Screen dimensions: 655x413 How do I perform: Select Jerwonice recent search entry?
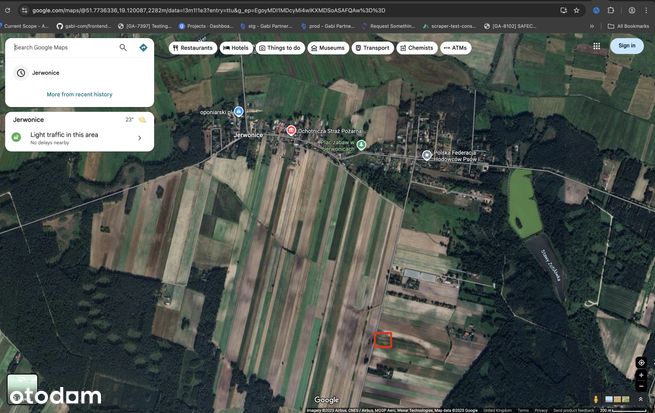[x=79, y=73]
